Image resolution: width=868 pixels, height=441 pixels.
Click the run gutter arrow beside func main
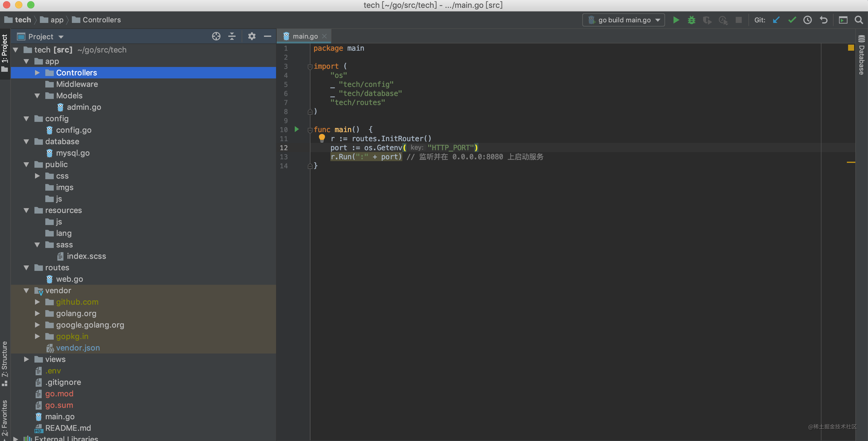[x=297, y=129]
